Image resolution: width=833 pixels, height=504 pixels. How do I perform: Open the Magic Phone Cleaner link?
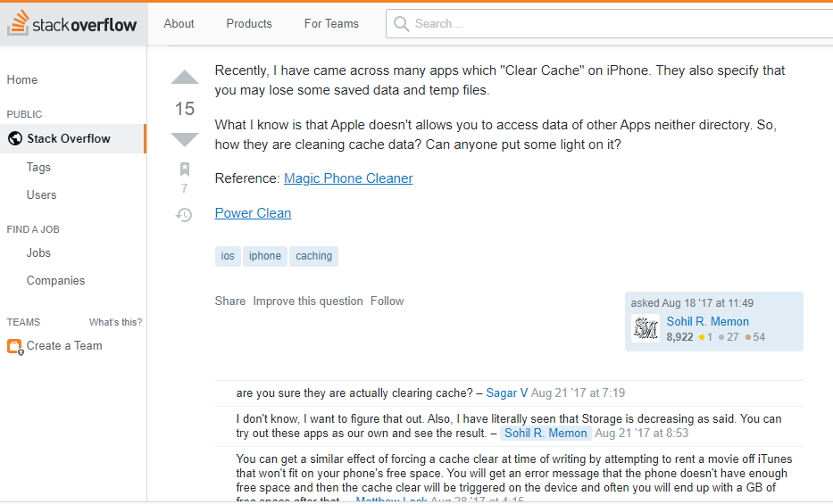(348, 178)
